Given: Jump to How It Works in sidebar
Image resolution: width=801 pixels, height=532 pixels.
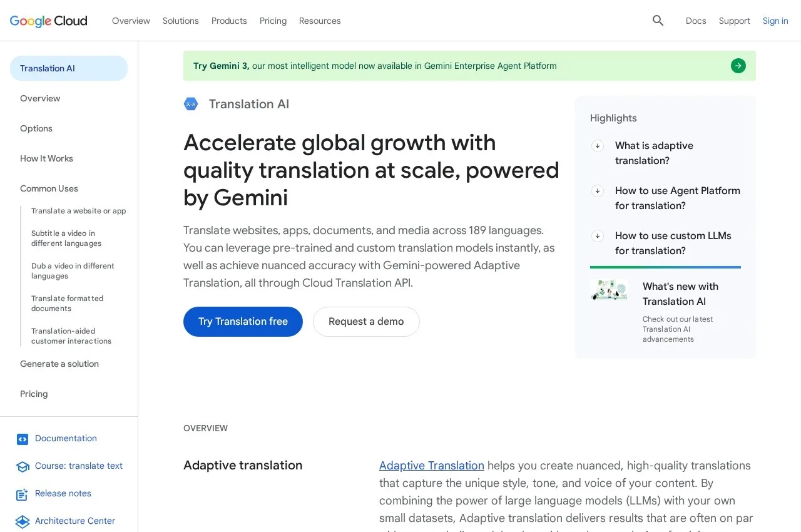Looking at the screenshot, I should 46,158.
